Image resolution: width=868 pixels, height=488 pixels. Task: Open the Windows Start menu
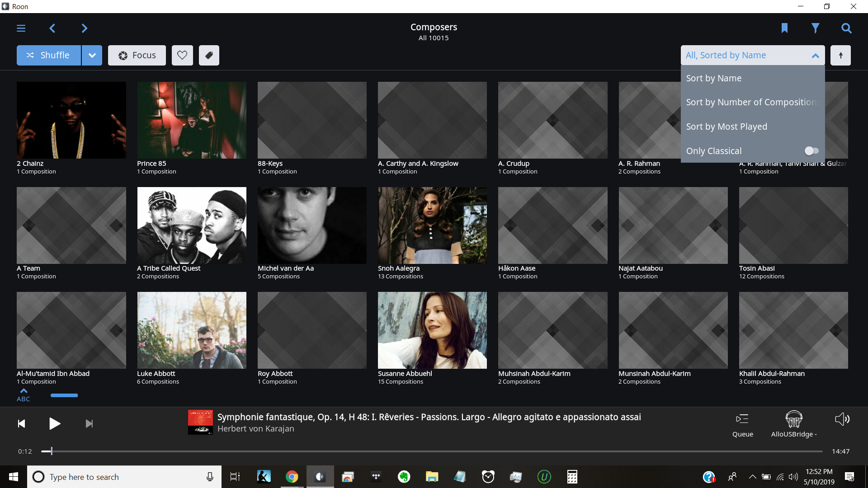(14, 477)
